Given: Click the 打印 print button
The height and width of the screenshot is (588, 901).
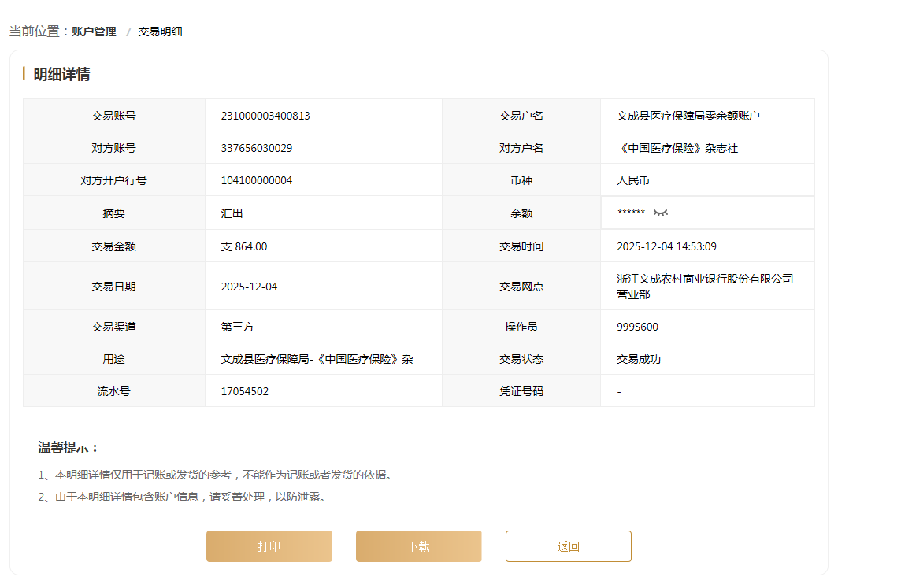Looking at the screenshot, I should [x=269, y=546].
